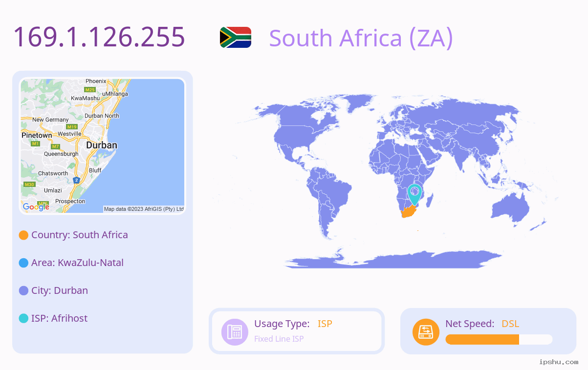Click the teal location pin on world map
The width and height of the screenshot is (588, 370).
pos(414,194)
